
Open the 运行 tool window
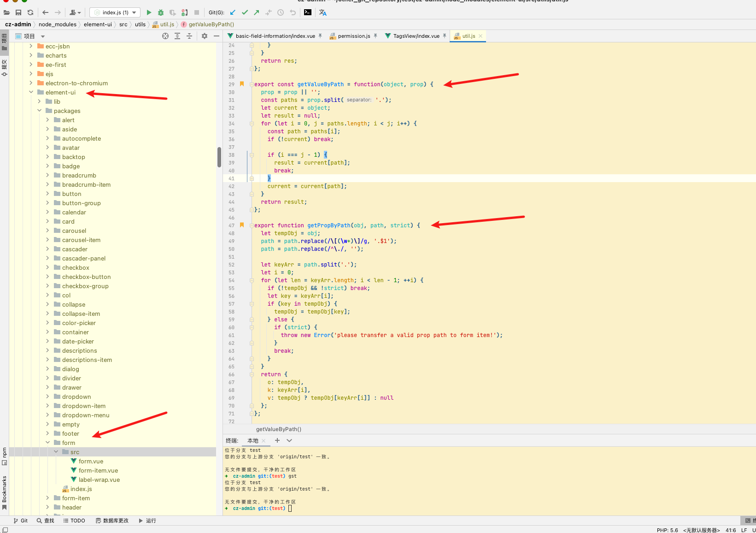tap(147, 521)
